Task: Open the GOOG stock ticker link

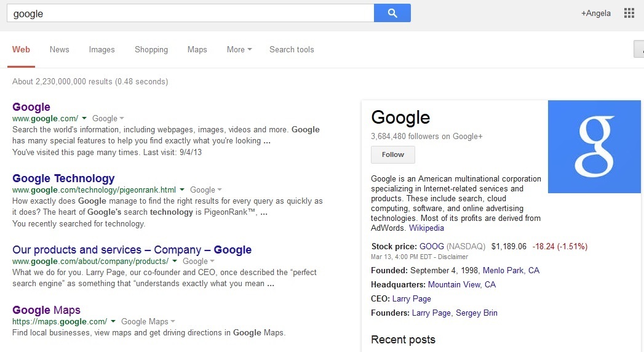Action: click(x=432, y=246)
